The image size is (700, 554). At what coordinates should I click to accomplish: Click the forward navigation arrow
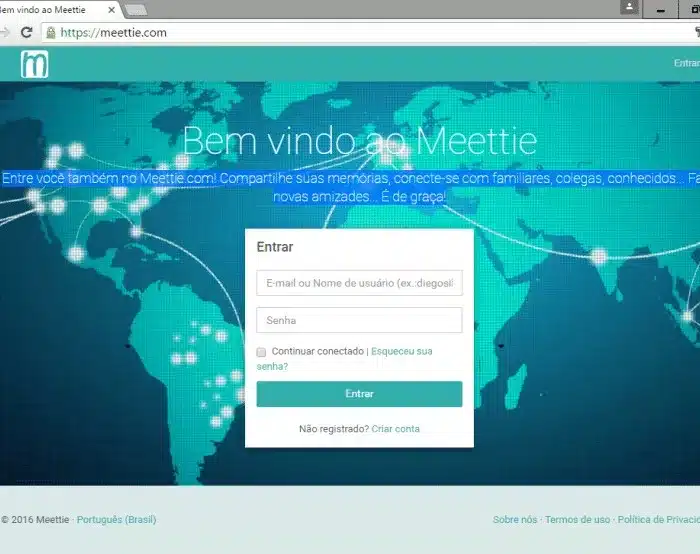tap(5, 32)
